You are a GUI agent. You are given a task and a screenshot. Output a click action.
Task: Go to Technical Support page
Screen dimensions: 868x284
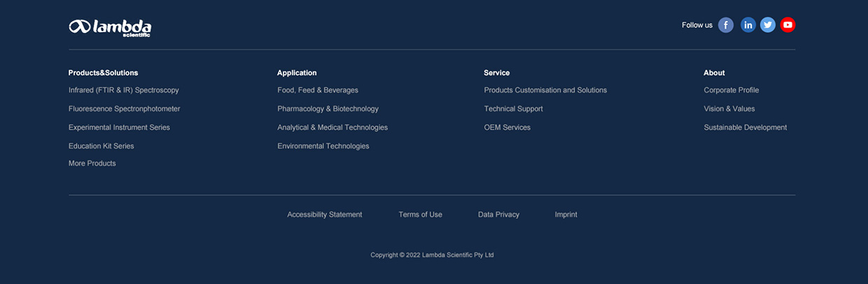pyautogui.click(x=513, y=109)
